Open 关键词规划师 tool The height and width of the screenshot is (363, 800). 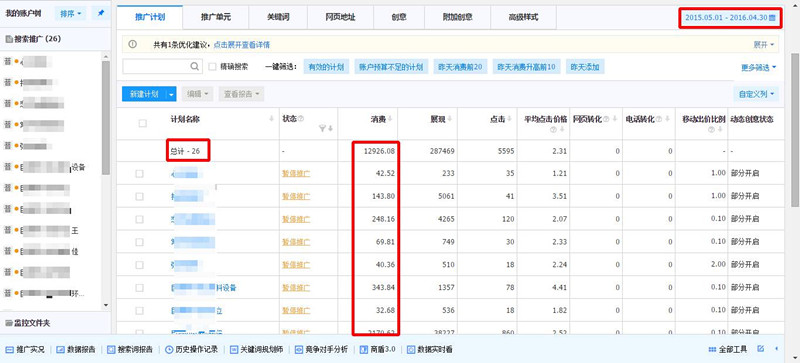coord(260,350)
